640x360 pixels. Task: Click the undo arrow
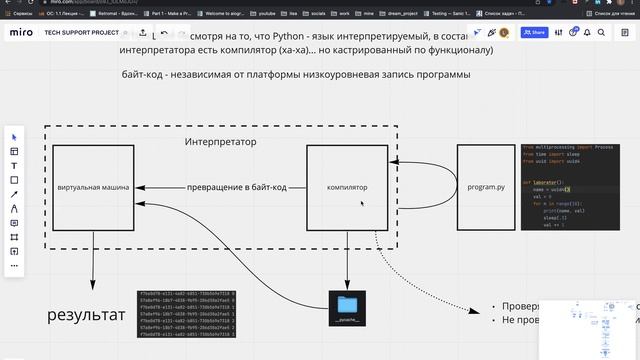point(164,32)
